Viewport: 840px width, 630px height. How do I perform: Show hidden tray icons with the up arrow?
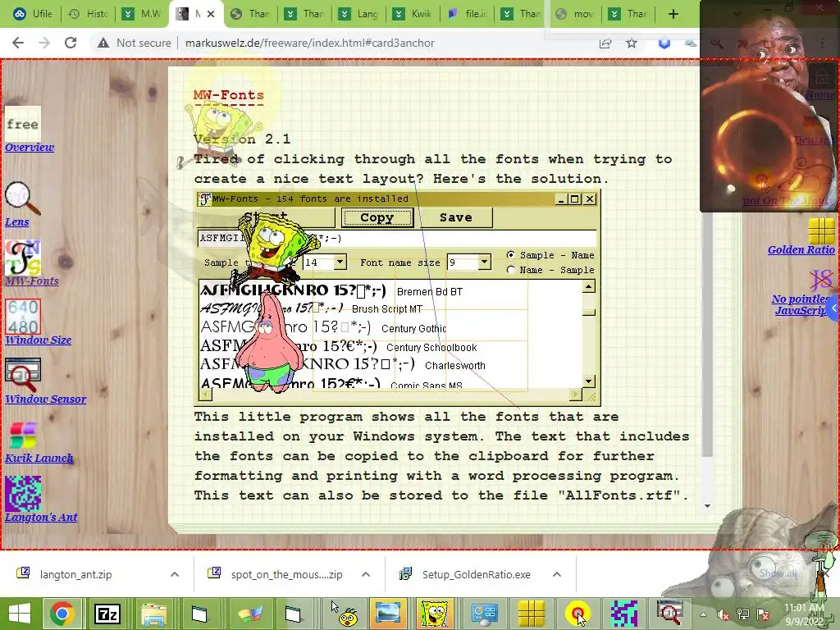point(703,615)
